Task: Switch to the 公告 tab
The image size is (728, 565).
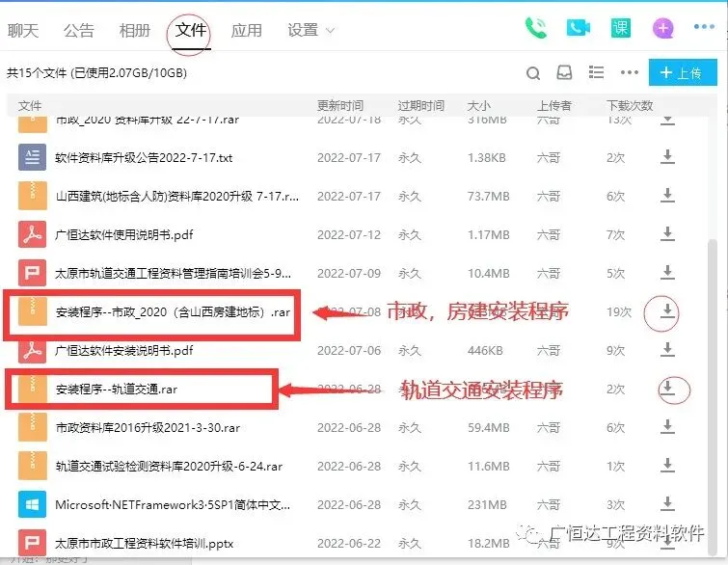Action: pos(79,31)
